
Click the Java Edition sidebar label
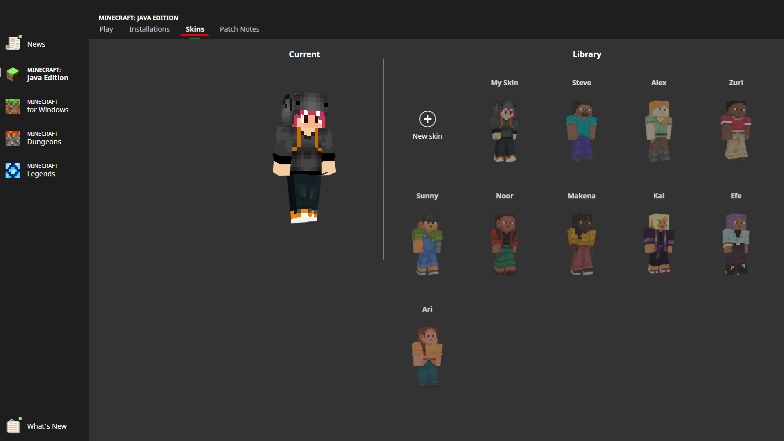coord(48,74)
